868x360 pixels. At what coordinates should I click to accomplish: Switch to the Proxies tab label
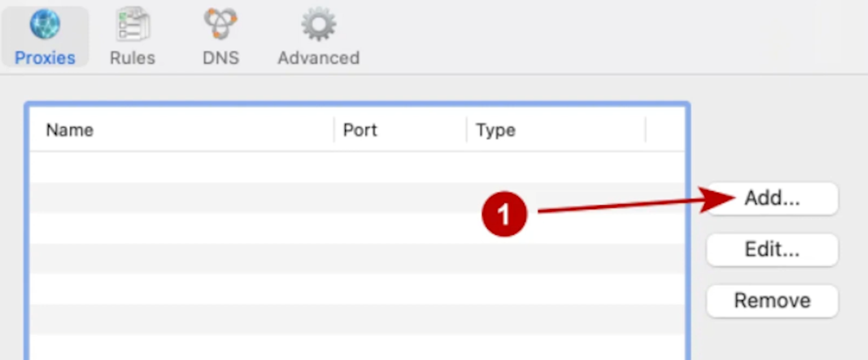point(45,58)
